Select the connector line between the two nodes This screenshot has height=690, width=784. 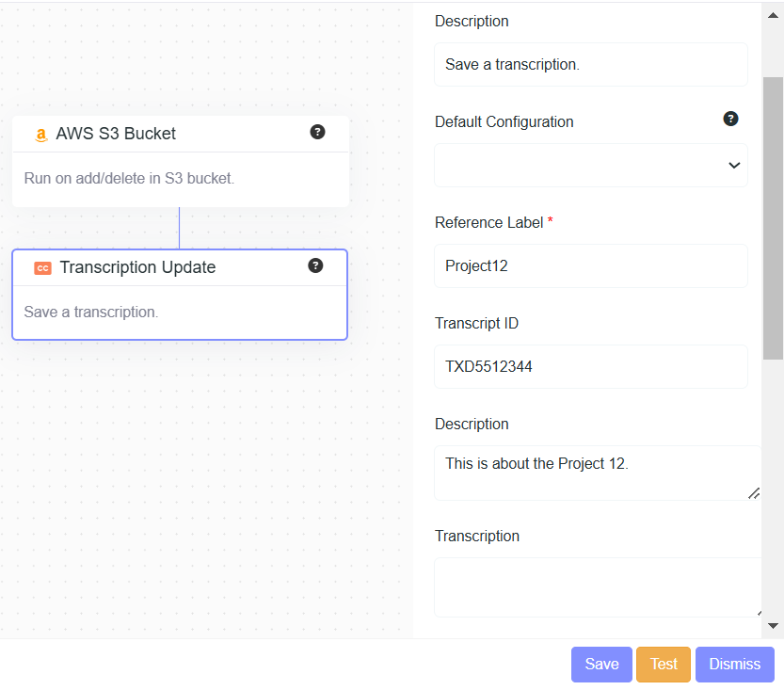point(179,228)
